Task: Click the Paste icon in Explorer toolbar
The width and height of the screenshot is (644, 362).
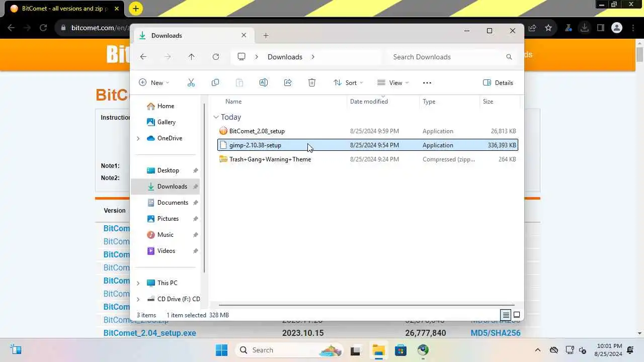Action: (x=239, y=82)
